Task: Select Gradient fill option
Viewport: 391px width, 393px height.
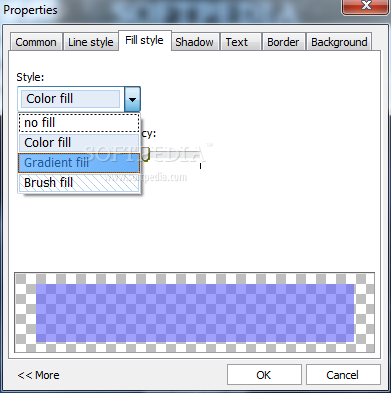Action: [79, 163]
